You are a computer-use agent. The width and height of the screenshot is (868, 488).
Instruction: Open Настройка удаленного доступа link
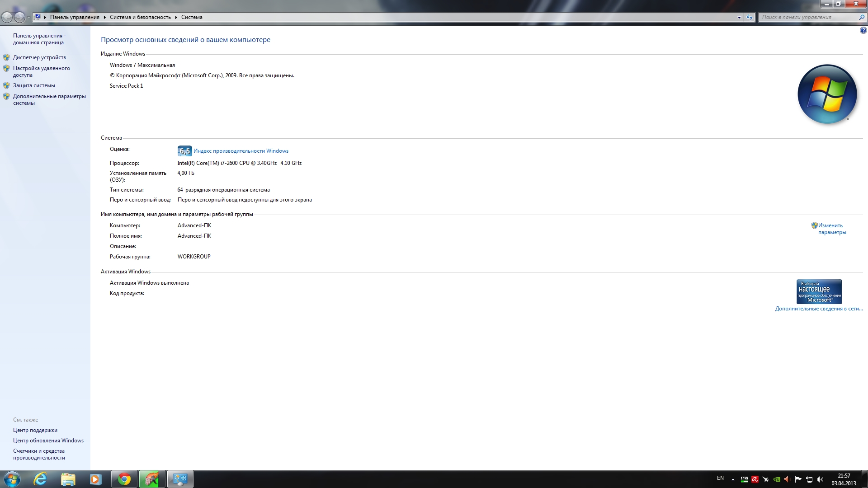click(x=41, y=71)
